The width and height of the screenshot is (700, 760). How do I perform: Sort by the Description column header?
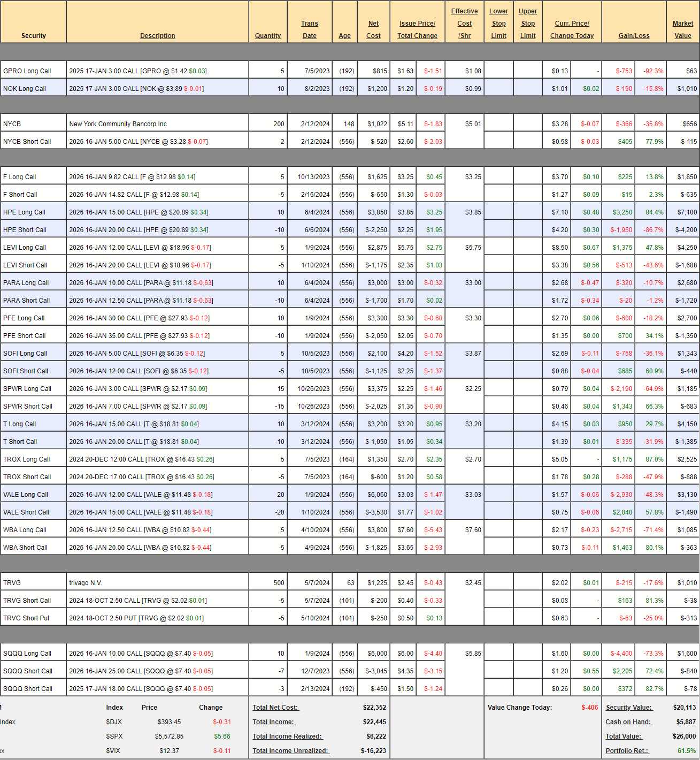tap(157, 36)
